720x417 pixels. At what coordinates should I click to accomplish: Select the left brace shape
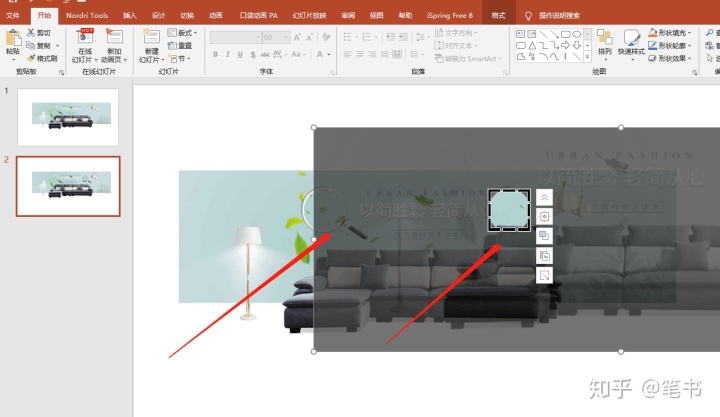click(566, 56)
